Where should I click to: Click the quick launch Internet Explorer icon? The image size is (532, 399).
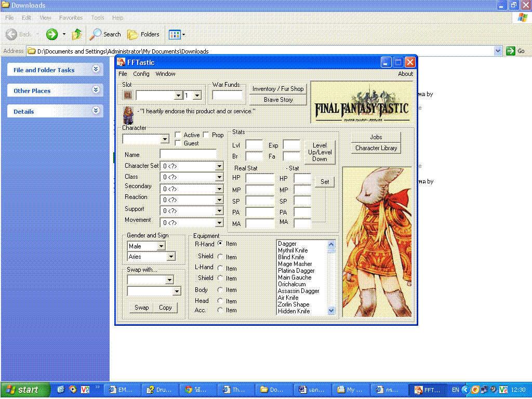coord(61,390)
